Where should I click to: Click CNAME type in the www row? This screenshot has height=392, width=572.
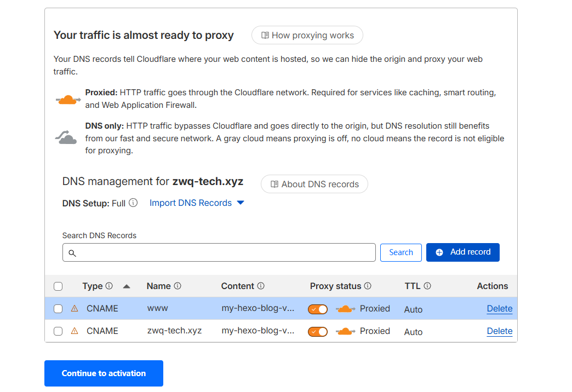click(102, 308)
